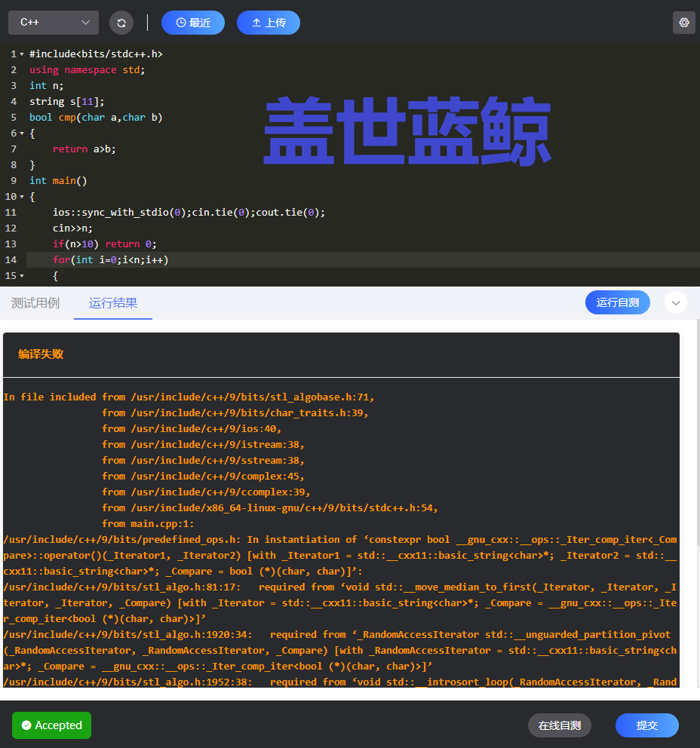Click the 运行自测 run self-test button
The width and height of the screenshot is (700, 748).
pos(618,302)
